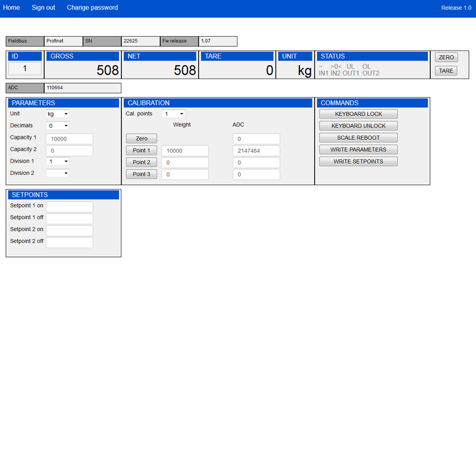Open the Unit dropdown in Parameters
The width and height of the screenshot is (476, 476).
(x=58, y=114)
